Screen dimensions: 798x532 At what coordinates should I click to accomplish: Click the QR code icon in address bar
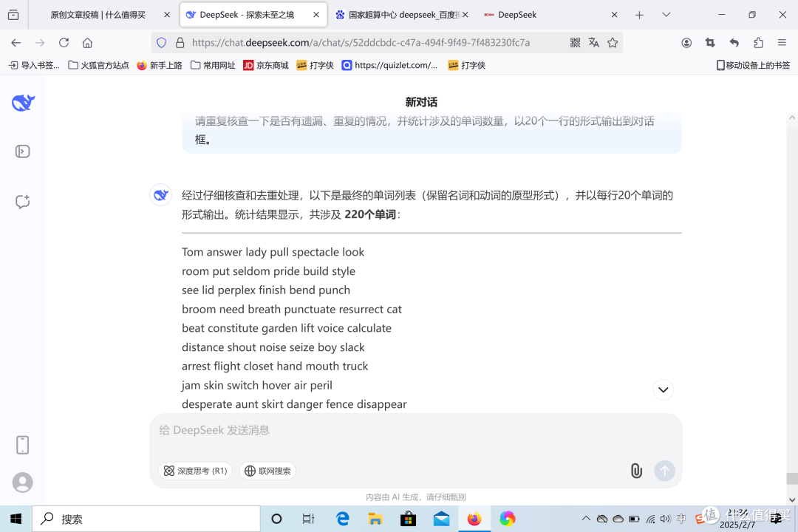[575, 43]
